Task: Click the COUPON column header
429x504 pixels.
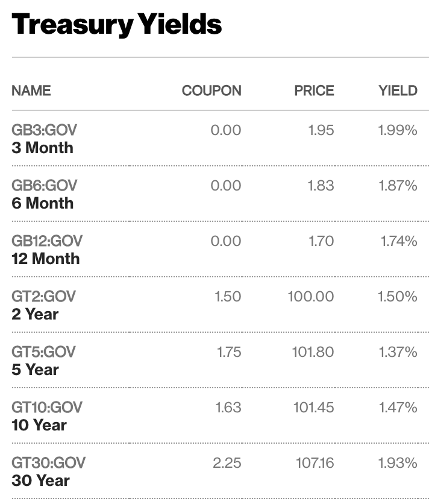Action: (x=211, y=90)
